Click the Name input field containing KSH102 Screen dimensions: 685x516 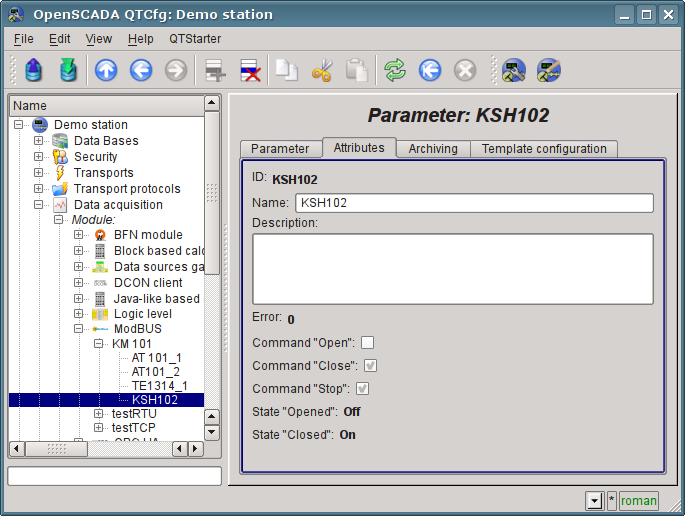point(474,203)
